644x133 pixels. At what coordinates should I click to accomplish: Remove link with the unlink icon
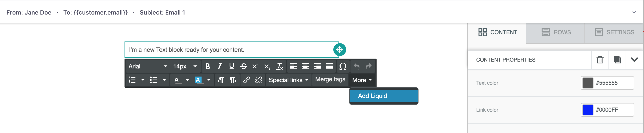coord(258,80)
